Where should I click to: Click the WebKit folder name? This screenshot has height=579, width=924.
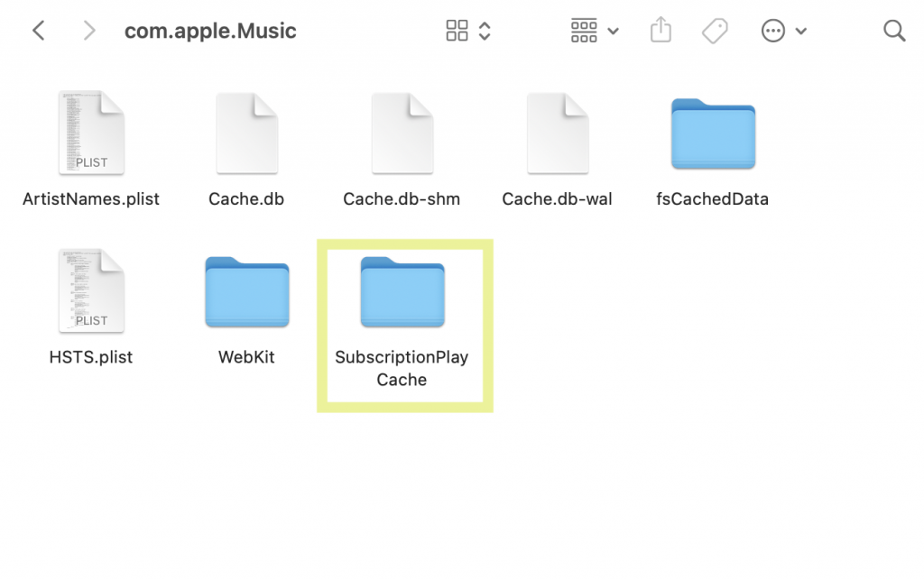coord(246,357)
